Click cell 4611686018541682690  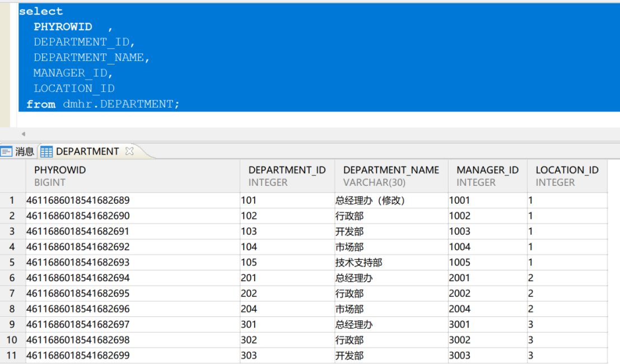coord(133,216)
